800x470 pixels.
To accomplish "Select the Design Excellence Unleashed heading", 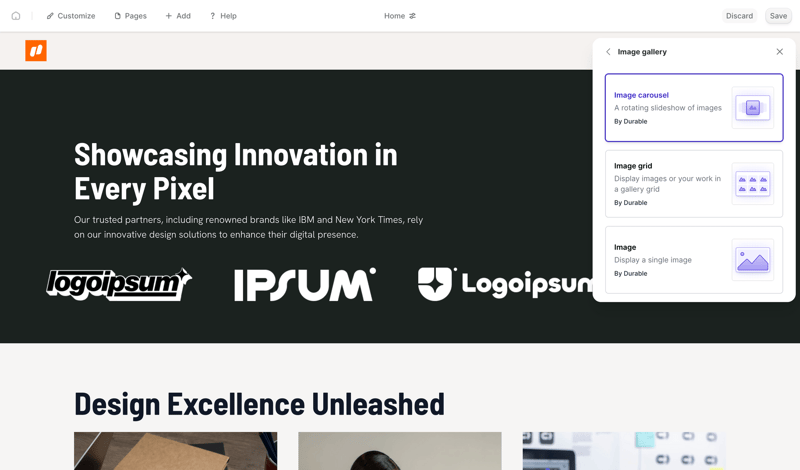I will pyautogui.click(x=259, y=403).
